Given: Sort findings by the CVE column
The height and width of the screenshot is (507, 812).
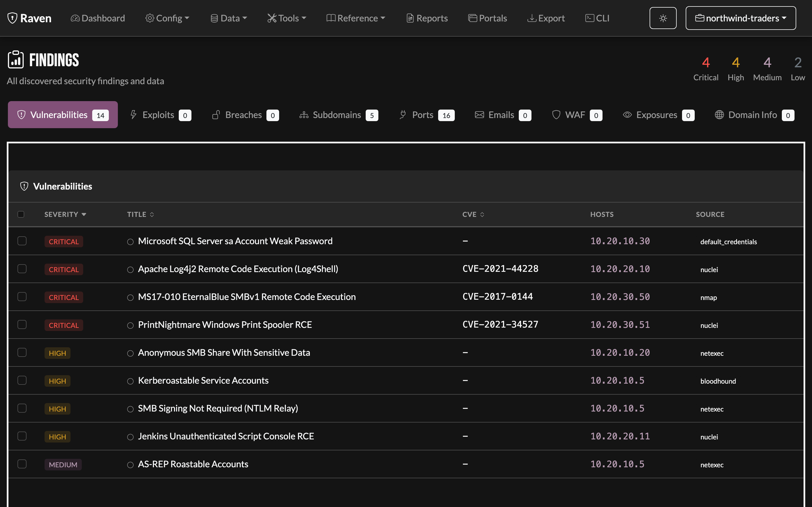Looking at the screenshot, I should pos(473,214).
